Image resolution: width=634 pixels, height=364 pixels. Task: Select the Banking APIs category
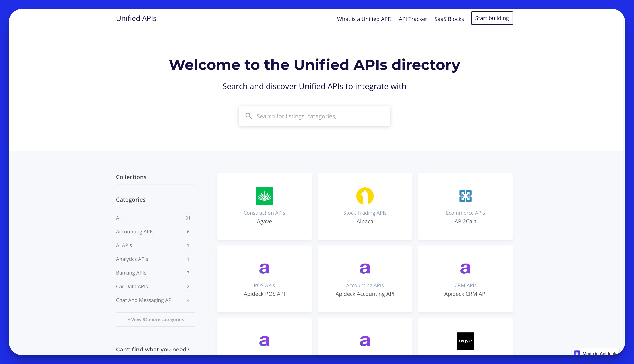coord(131,273)
